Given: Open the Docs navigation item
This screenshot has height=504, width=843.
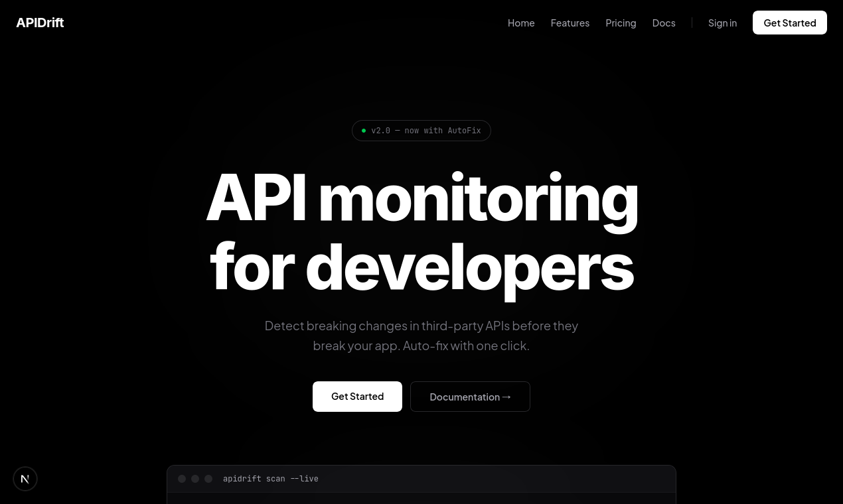Looking at the screenshot, I should point(664,23).
